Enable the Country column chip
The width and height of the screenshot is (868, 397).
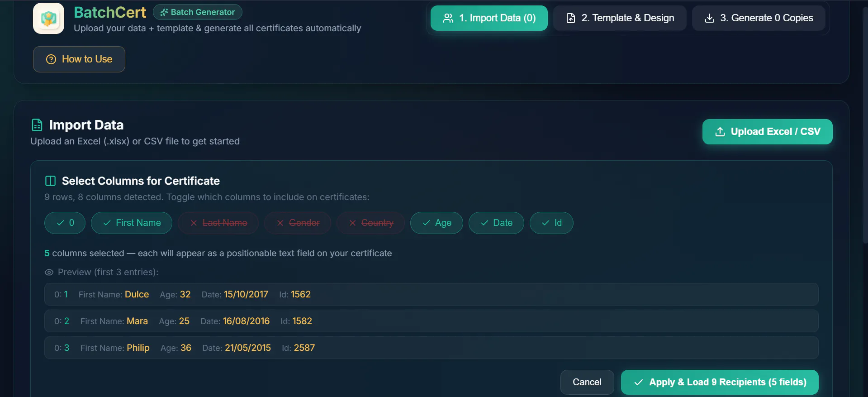click(370, 223)
